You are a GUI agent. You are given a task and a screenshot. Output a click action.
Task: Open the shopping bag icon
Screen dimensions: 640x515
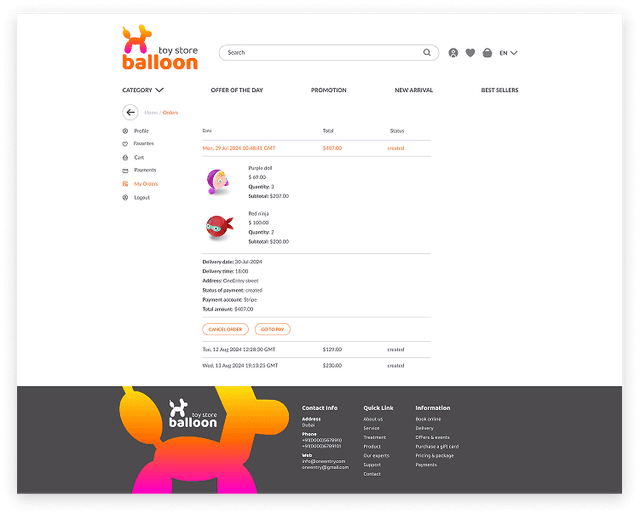(x=487, y=53)
